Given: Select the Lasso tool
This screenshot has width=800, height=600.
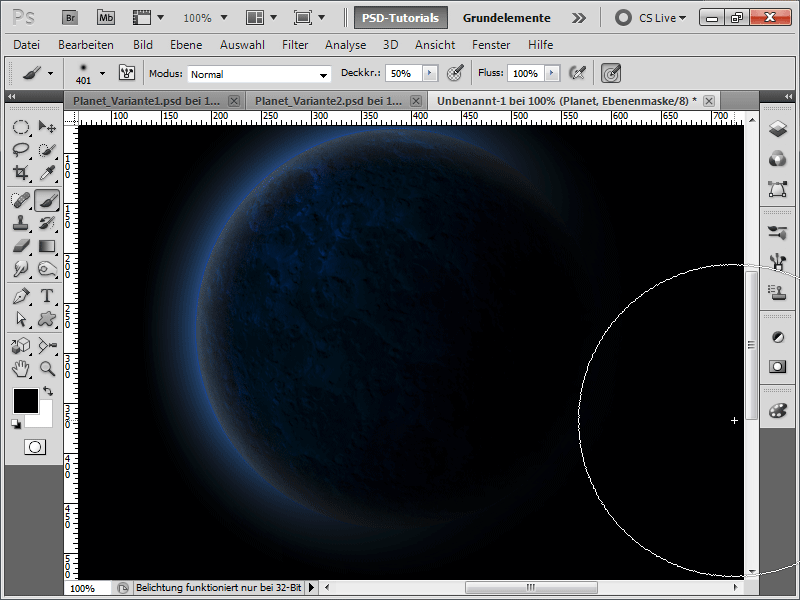Looking at the screenshot, I should pyautogui.click(x=20, y=150).
